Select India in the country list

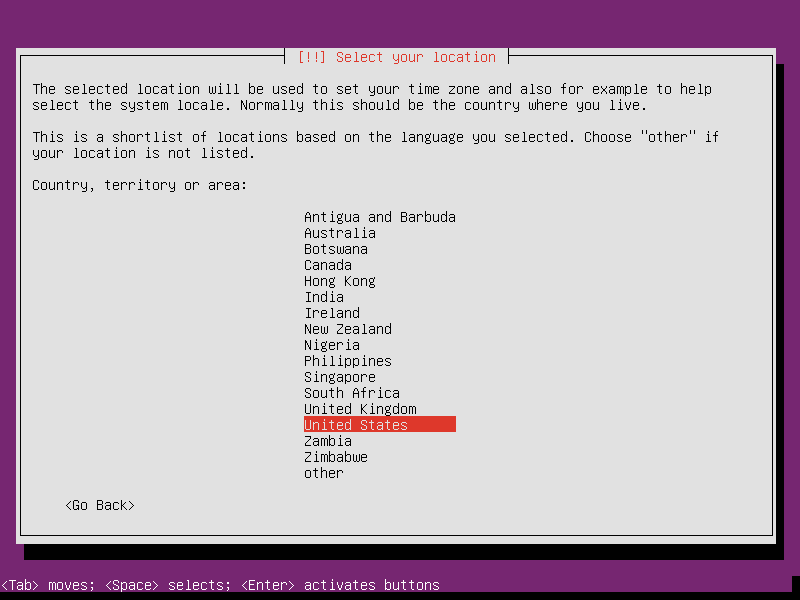[323, 297]
